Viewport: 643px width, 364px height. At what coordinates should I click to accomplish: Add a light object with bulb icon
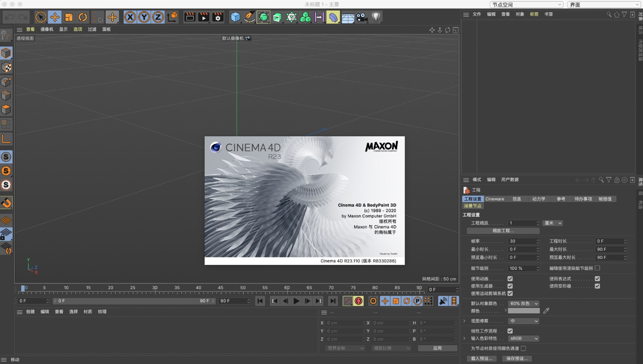pos(376,18)
